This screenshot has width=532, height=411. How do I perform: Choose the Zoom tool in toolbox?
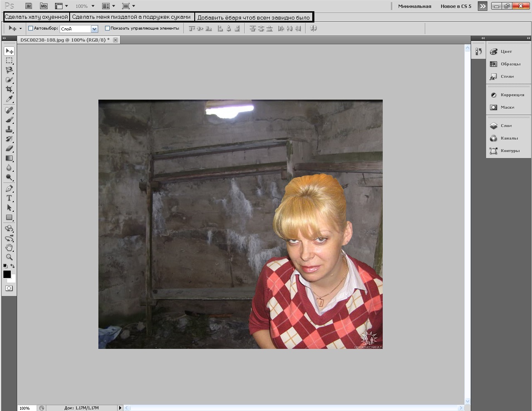point(9,257)
